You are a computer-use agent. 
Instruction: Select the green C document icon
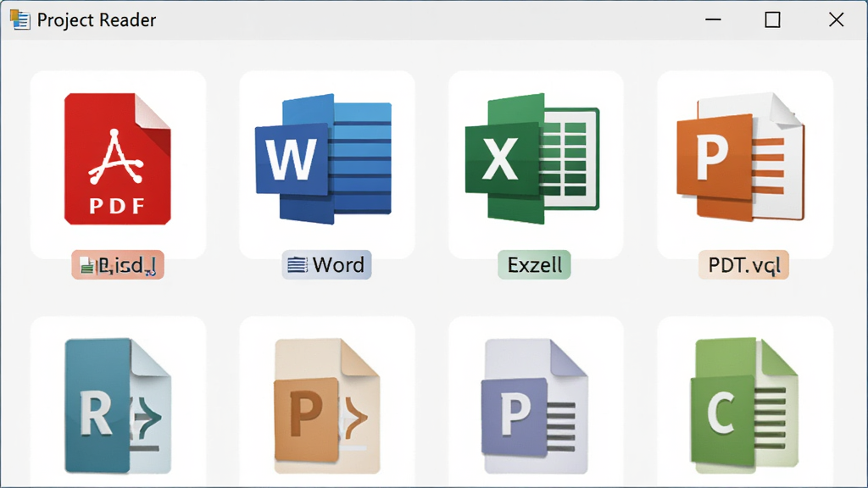[744, 406]
